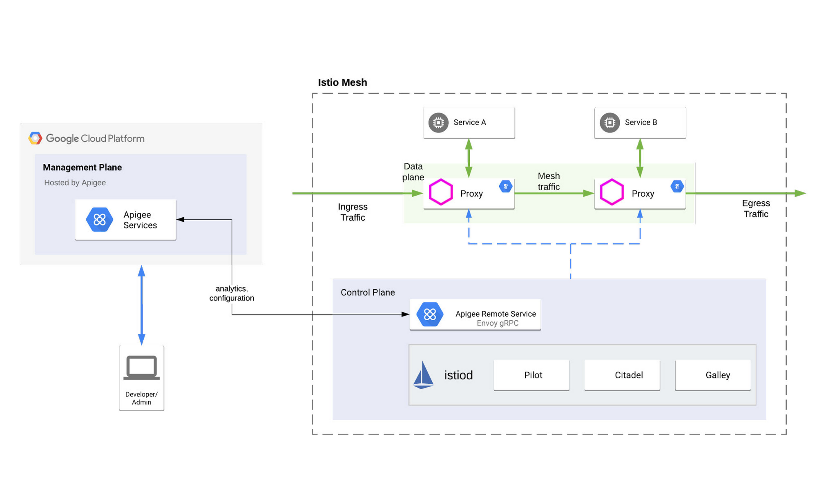Click the Developer/Admin laptop icon

click(142, 368)
